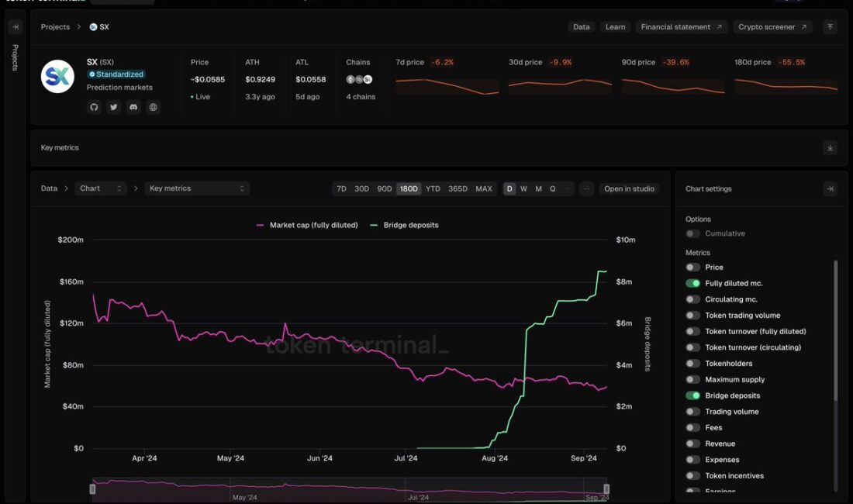This screenshot has width=853, height=504.
Task: Click the Bridge deposits legend entry
Action: click(404, 225)
